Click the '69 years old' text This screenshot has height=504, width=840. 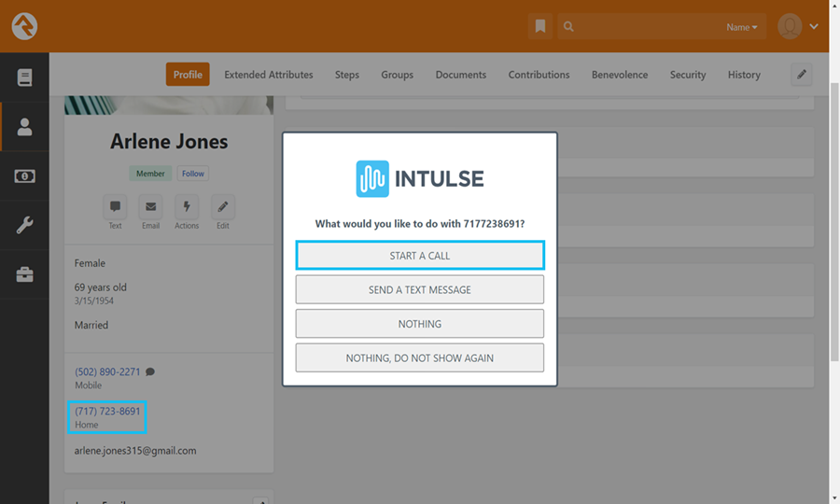click(x=101, y=287)
